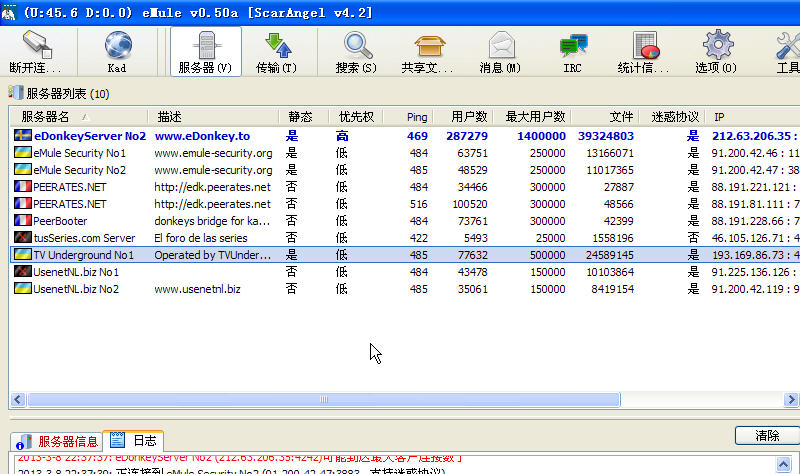Select the UsenetNL.biz No2 server name
The height and width of the screenshot is (474, 800).
[76, 289]
